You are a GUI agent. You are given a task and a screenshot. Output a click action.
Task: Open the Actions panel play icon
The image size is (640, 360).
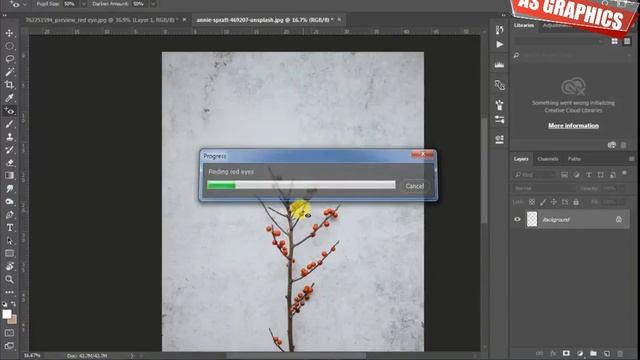499,44
